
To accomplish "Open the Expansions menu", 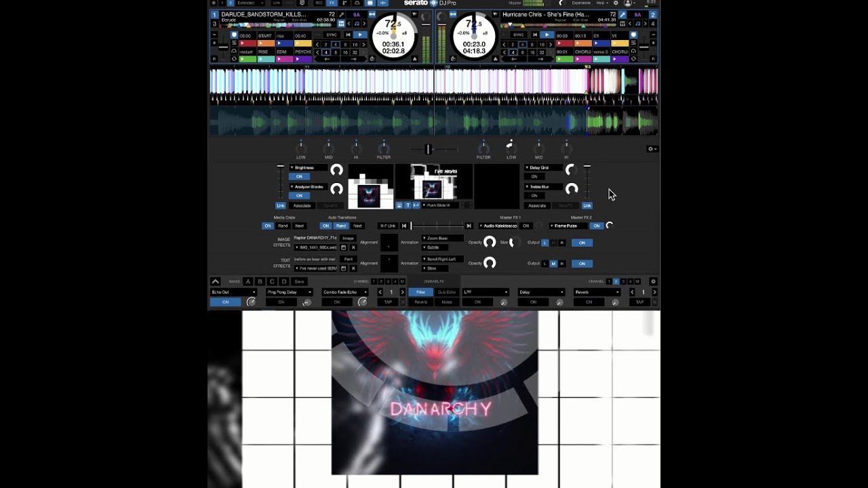I will click(x=581, y=3).
